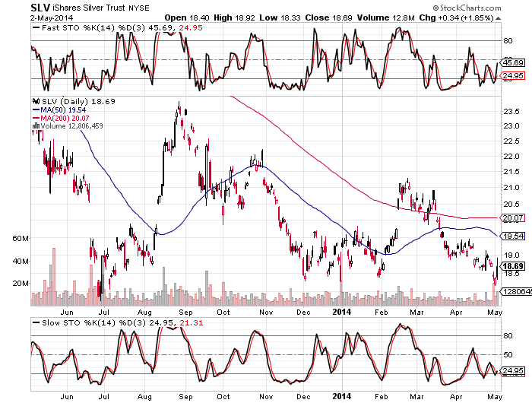Click the 2014 label under the volume bars
This screenshot has height=403, width=532.
point(342,312)
